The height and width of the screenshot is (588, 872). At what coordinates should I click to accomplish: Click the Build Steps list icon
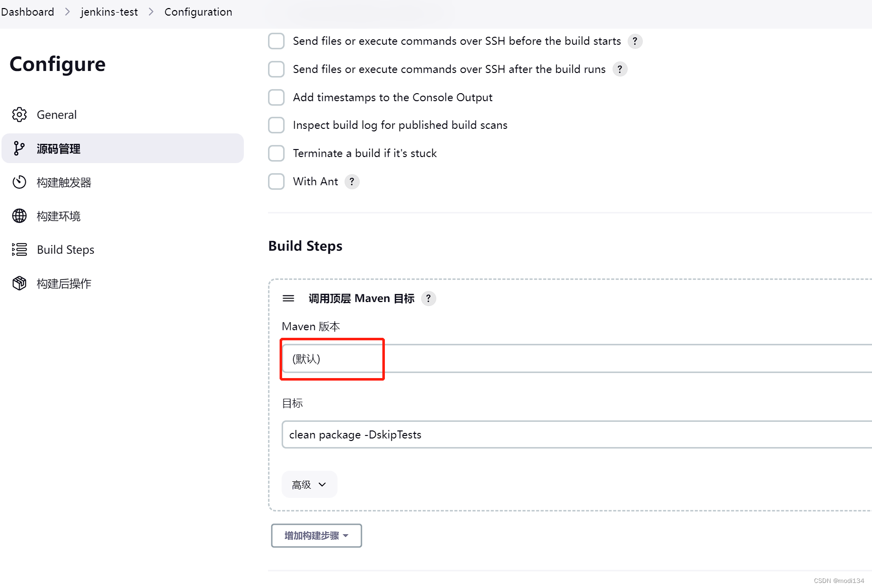coord(19,249)
